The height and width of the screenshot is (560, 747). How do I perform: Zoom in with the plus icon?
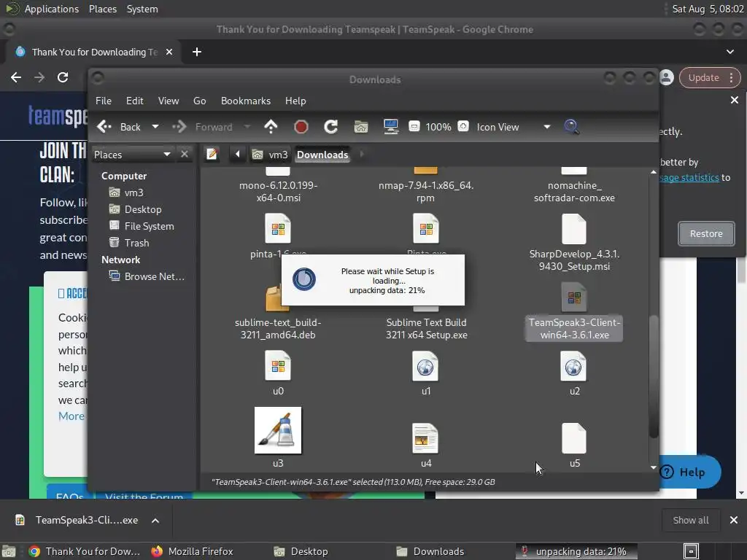click(x=463, y=127)
